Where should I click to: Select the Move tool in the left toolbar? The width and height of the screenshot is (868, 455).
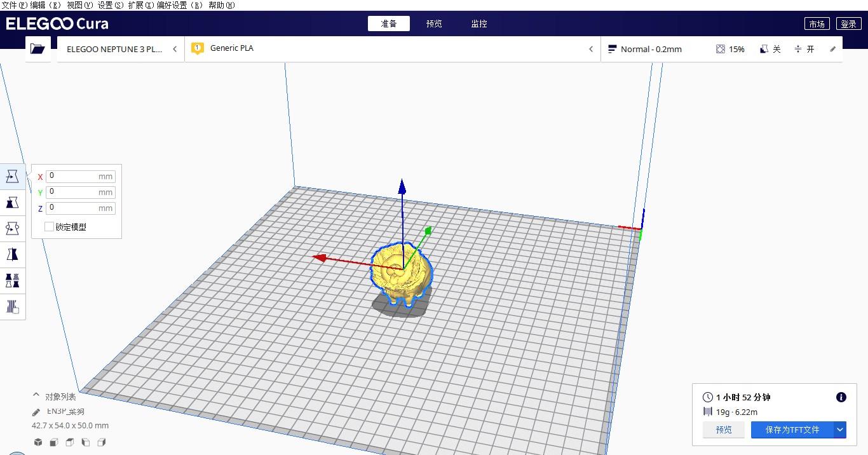click(13, 177)
